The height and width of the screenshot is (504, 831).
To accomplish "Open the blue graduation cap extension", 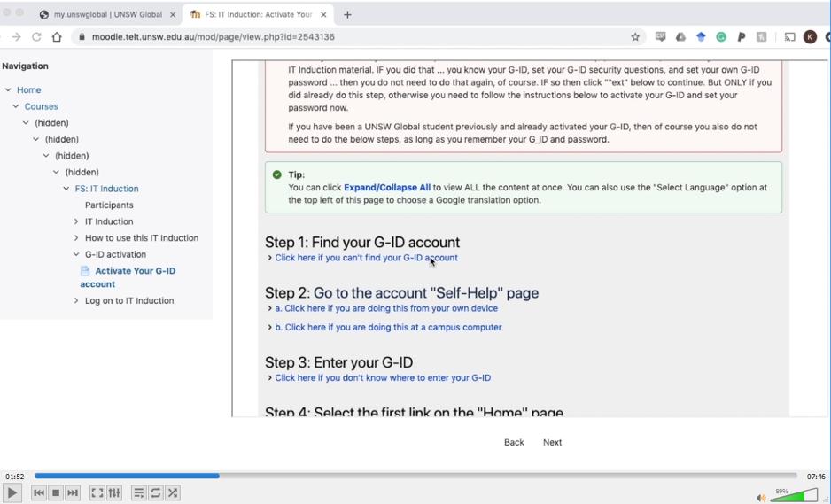I will click(701, 37).
